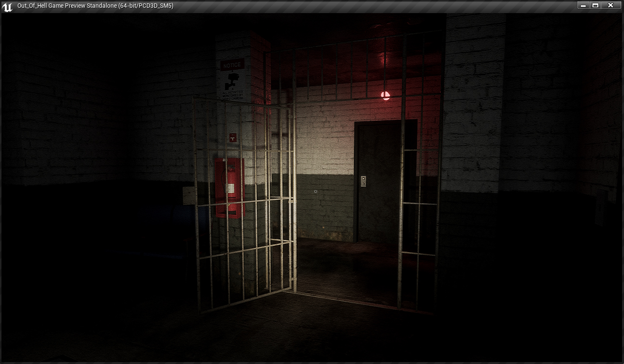This screenshot has height=364, width=624.
Task: Click the Out_Of_Hell Game Preview title text
Action: click(x=95, y=6)
